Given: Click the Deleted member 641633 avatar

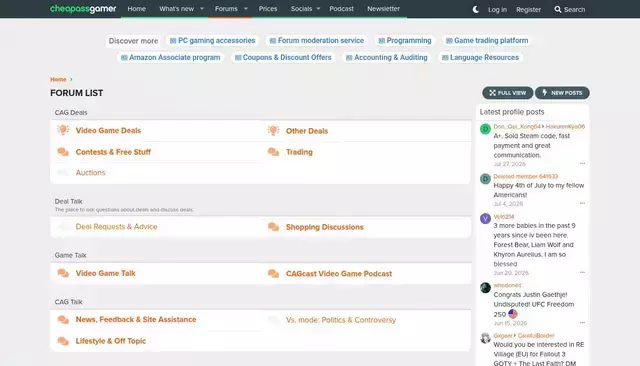Looking at the screenshot, I should [x=485, y=179].
